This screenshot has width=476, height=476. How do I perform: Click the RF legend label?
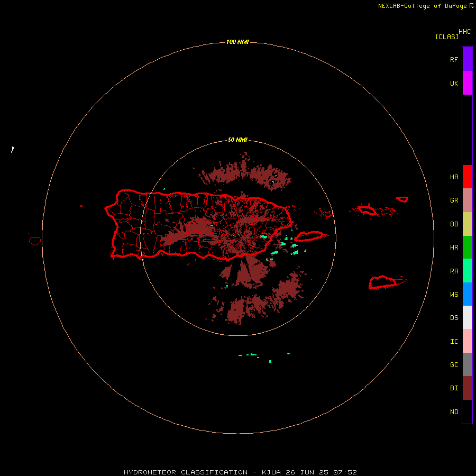(454, 59)
